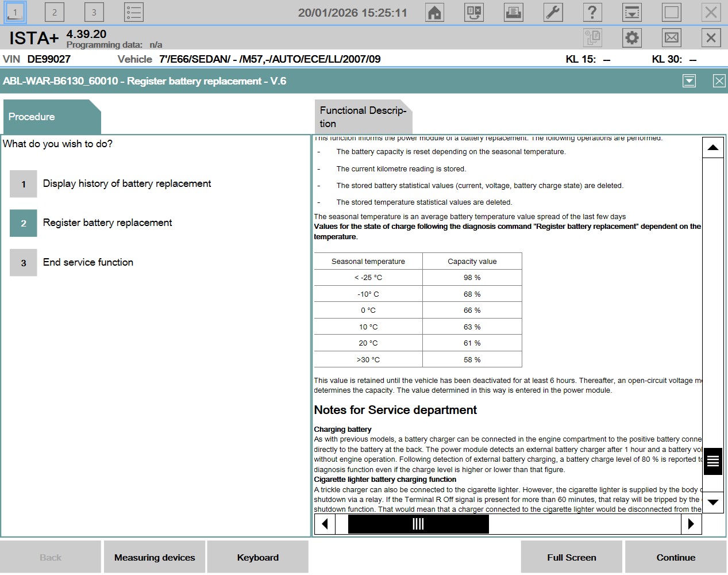The height and width of the screenshot is (575, 728).
Task: Open the printer icon in top toolbar
Action: point(513,12)
